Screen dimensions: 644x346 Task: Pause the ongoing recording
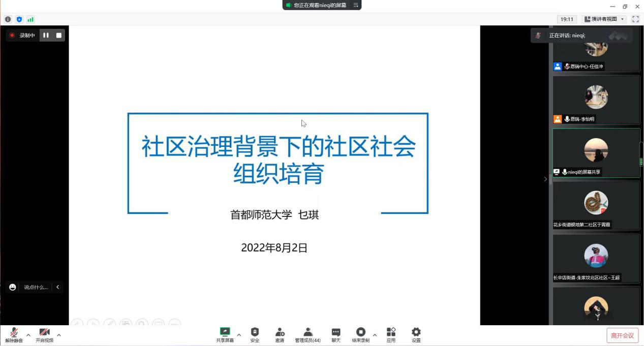pyautogui.click(x=46, y=35)
